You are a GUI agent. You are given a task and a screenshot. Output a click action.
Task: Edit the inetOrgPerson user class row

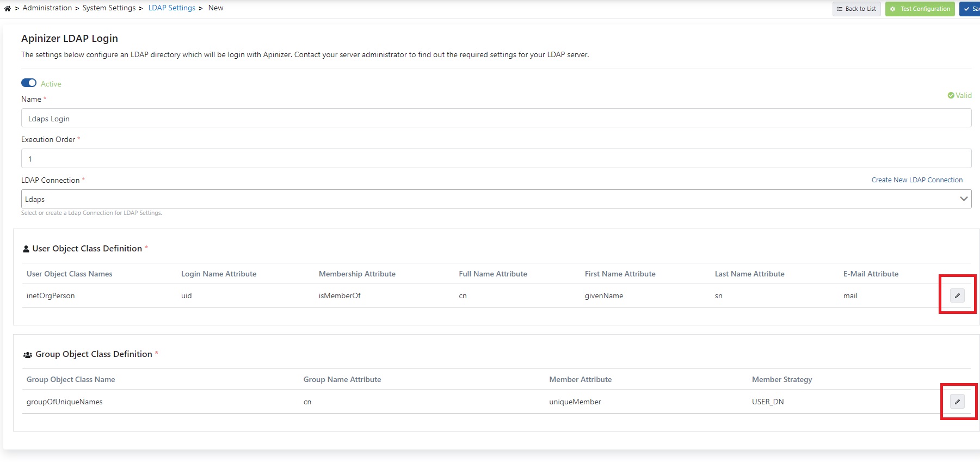[x=957, y=295]
